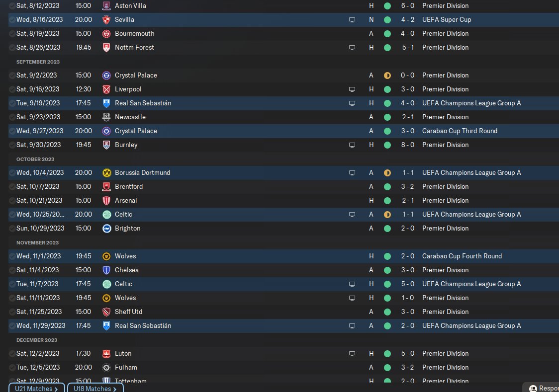Open the UEFA Super Cup competition link
The height and width of the screenshot is (392, 559).
click(x=446, y=20)
